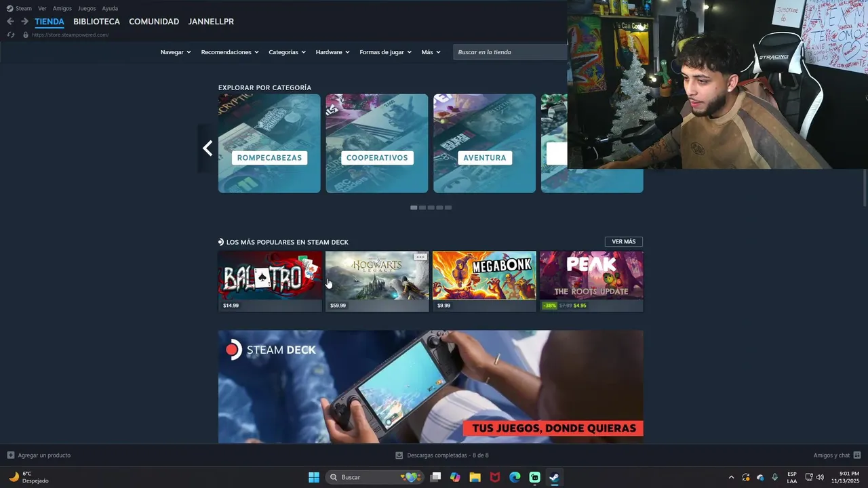Open the Juegos menu
868x488 pixels.
[87, 8]
